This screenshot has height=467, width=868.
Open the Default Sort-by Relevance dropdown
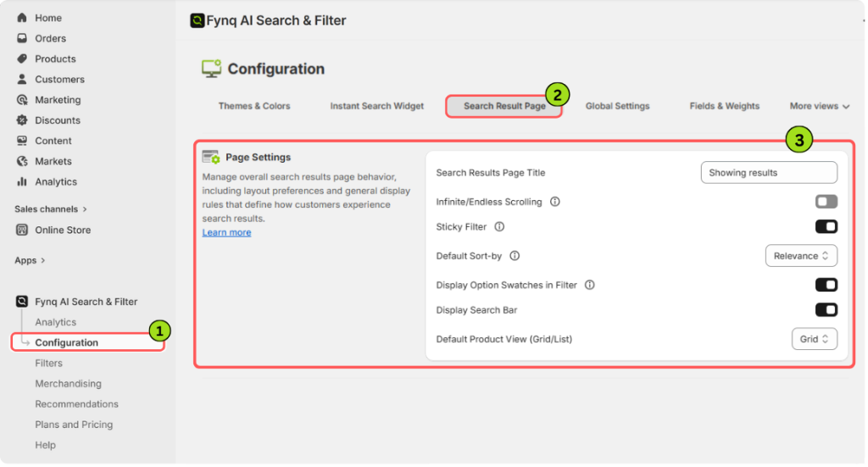click(x=801, y=256)
